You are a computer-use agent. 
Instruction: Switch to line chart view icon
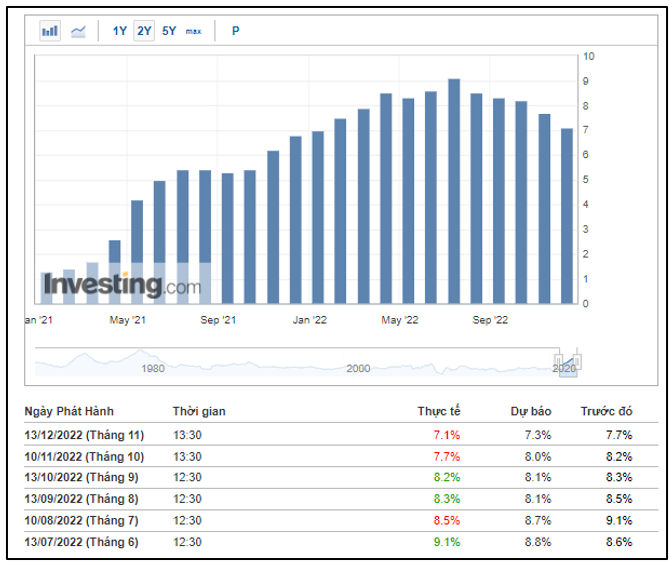pyautogui.click(x=78, y=31)
